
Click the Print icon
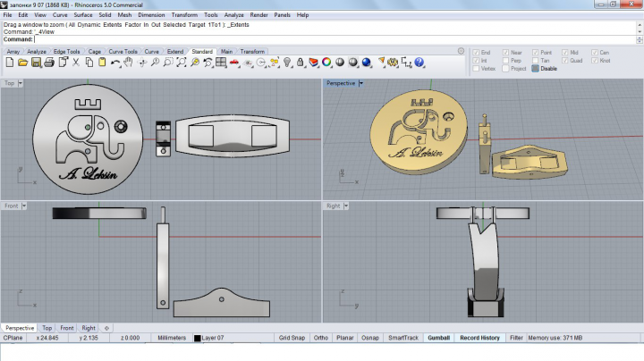49,63
